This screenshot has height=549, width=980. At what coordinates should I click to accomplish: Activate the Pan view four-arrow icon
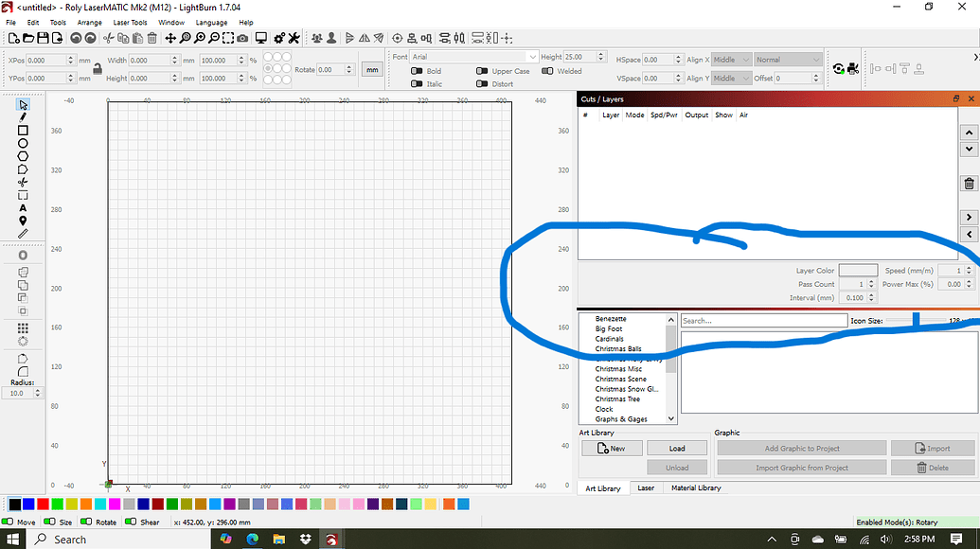point(170,38)
